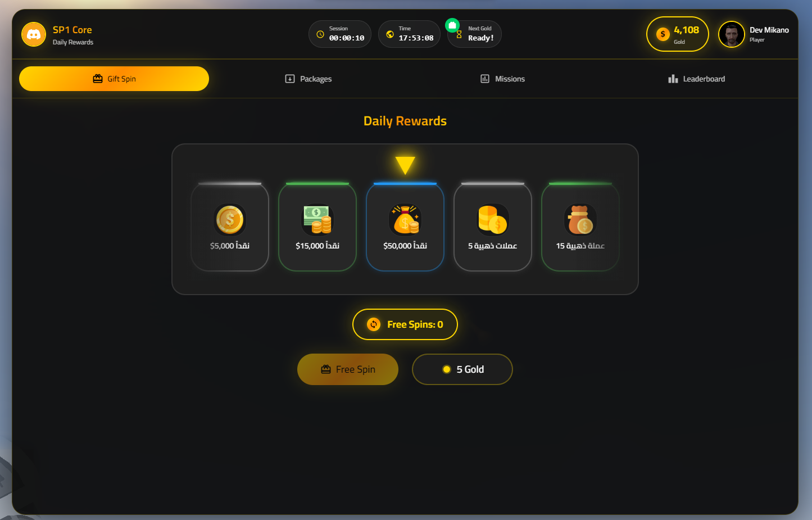
Task: Click the chart icon next to Missions
Action: pos(485,79)
